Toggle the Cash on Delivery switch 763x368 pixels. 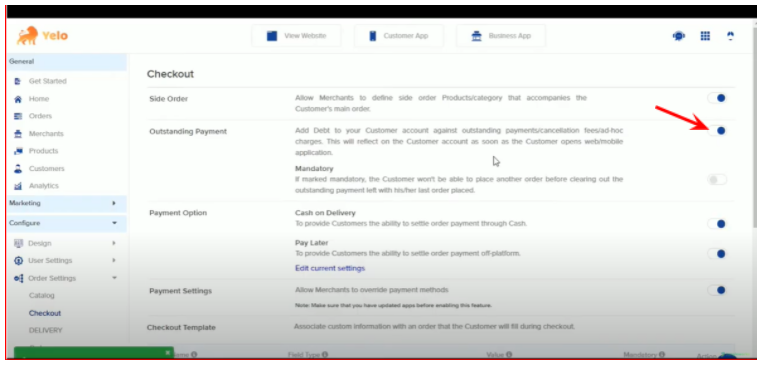click(717, 224)
